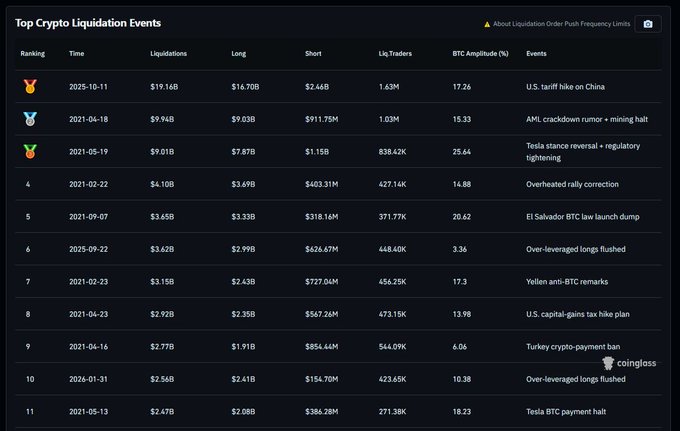This screenshot has width=680, height=431.
Task: Click the 544.09K traders cell
Action: coord(392,347)
